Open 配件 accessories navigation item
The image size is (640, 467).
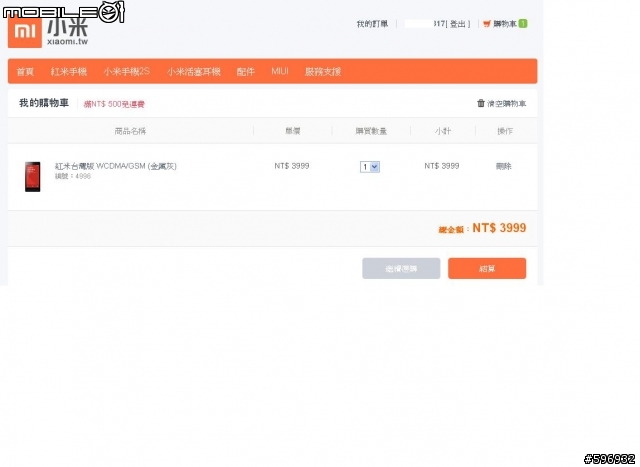246,72
